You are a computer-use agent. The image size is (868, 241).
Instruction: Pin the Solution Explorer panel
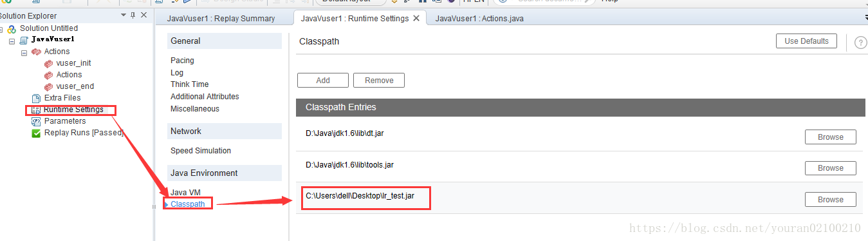point(133,15)
